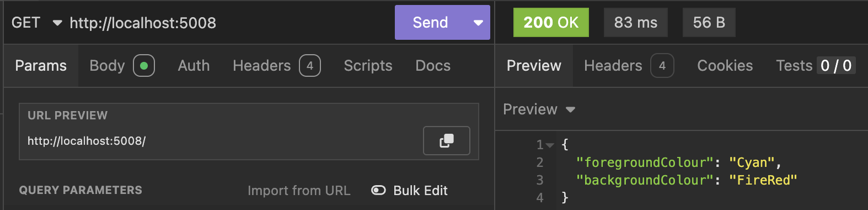868x210 pixels.
Task: Open the Preview mode dropdown
Action: tap(539, 109)
